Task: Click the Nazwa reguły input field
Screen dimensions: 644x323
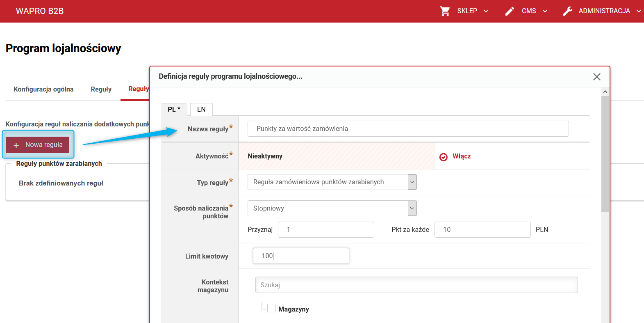Action: click(408, 128)
